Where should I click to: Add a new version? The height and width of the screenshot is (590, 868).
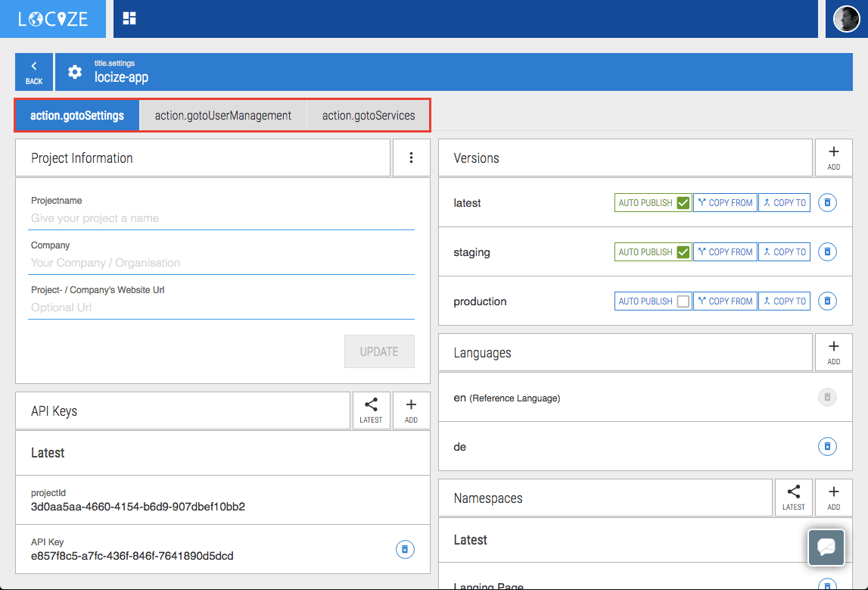click(833, 158)
